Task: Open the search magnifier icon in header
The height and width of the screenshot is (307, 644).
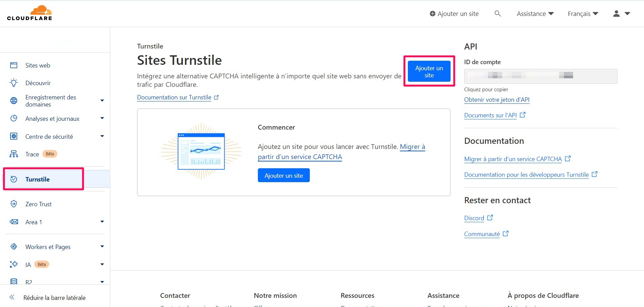Action: coord(498,14)
